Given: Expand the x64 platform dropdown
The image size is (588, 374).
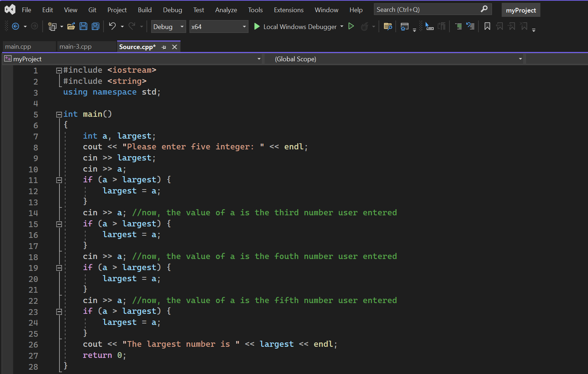Looking at the screenshot, I should pos(218,27).
